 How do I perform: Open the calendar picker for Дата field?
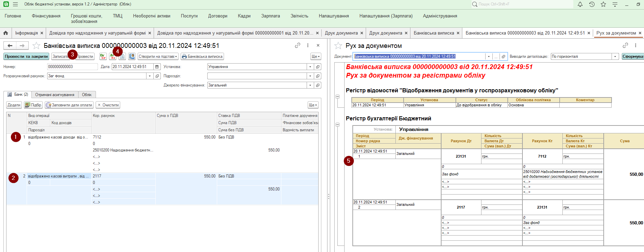(157, 67)
